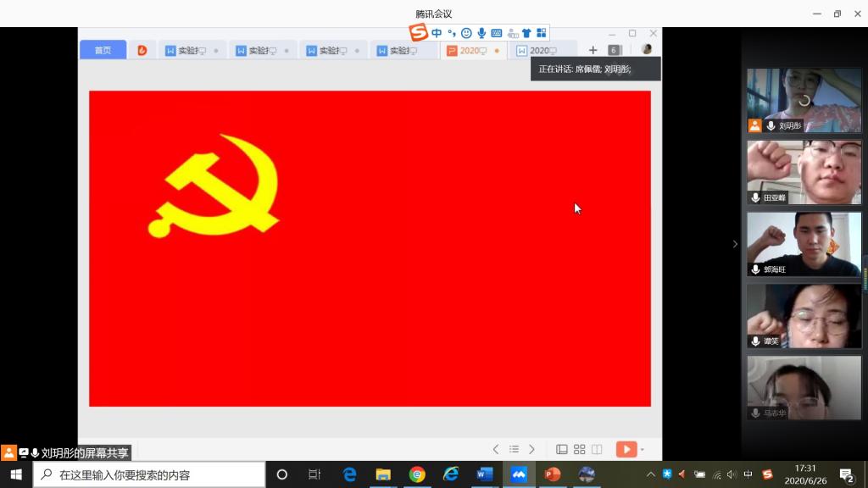Go to the previous slide with the left arrow
The image size is (868, 488).
click(496, 449)
